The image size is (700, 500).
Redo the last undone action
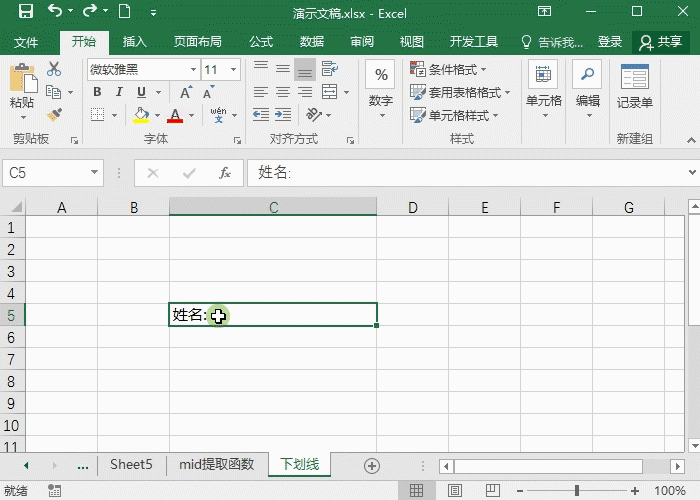[90, 11]
